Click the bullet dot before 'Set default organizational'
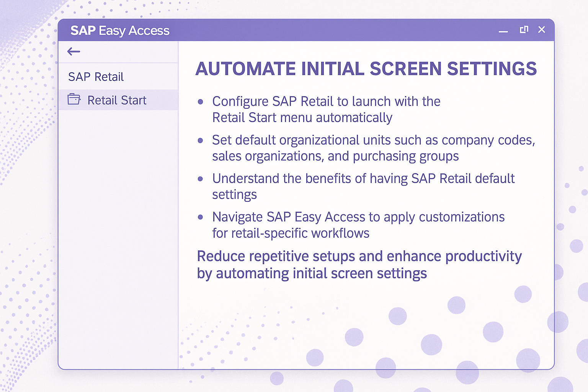The height and width of the screenshot is (392, 588). [200, 140]
